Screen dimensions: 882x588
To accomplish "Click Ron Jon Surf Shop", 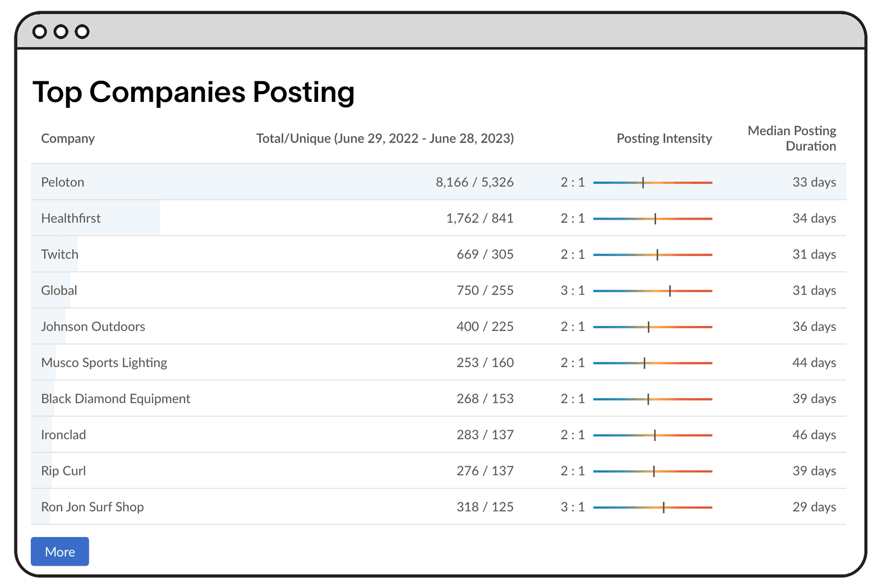I will click(x=92, y=507).
